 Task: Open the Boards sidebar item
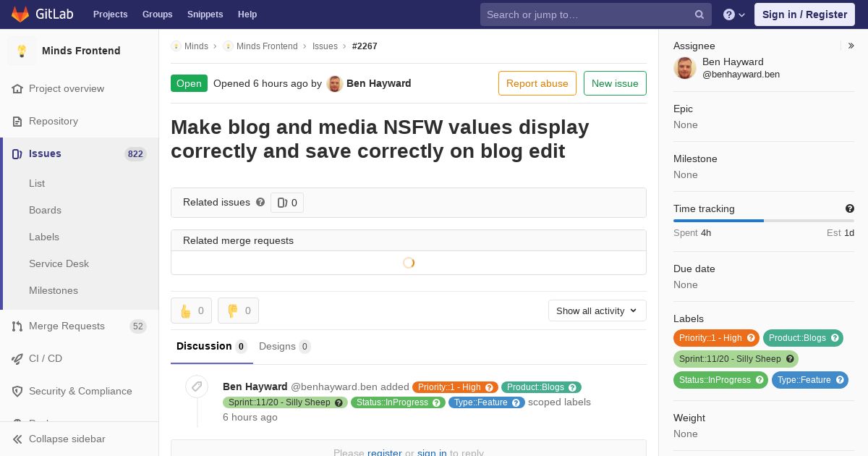[x=45, y=211]
